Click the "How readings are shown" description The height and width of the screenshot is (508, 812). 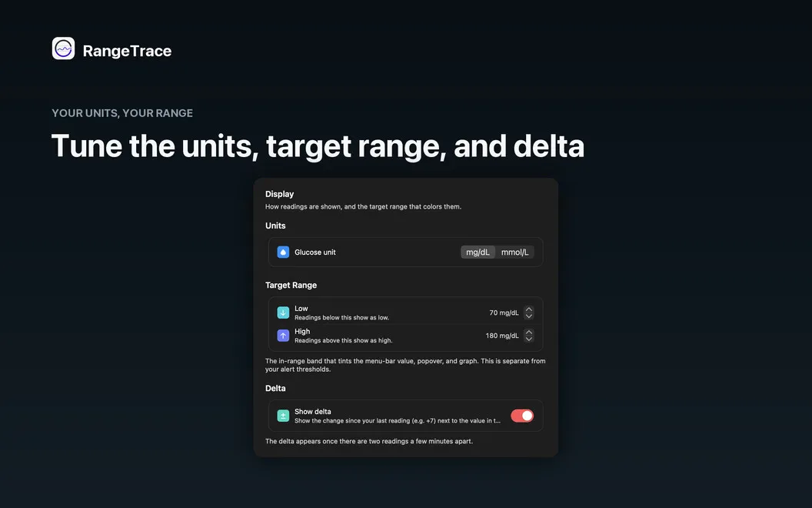pyautogui.click(x=363, y=206)
